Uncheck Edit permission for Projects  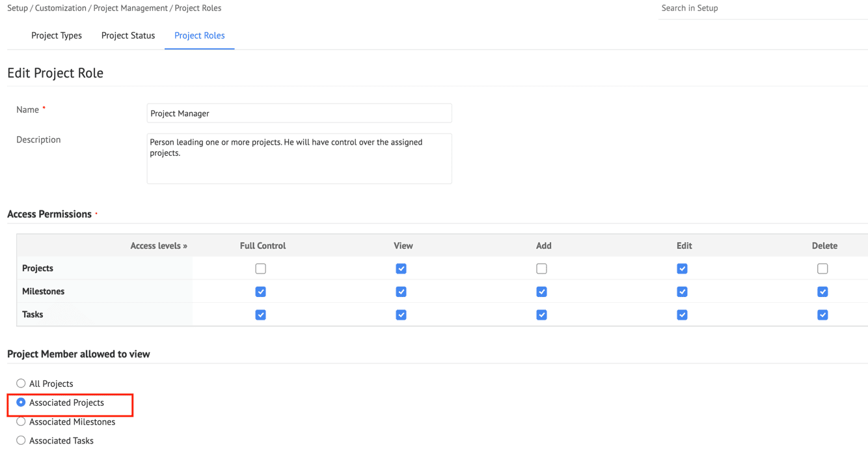[x=682, y=269]
